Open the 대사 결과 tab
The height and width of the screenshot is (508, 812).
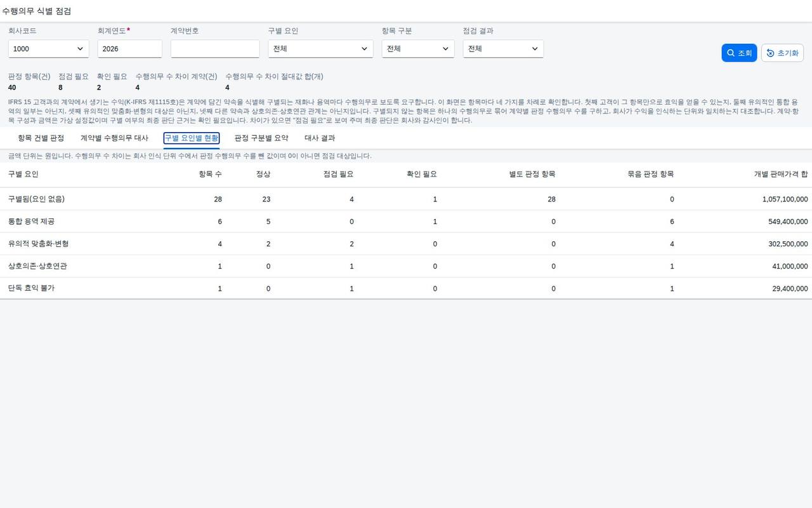point(320,138)
